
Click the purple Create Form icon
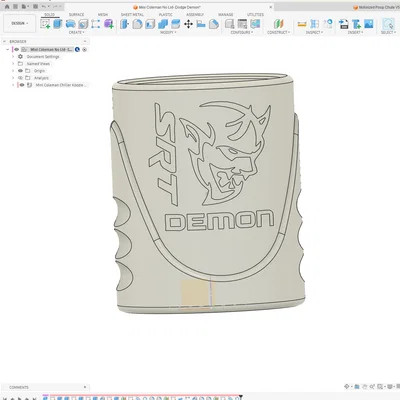[109, 24]
